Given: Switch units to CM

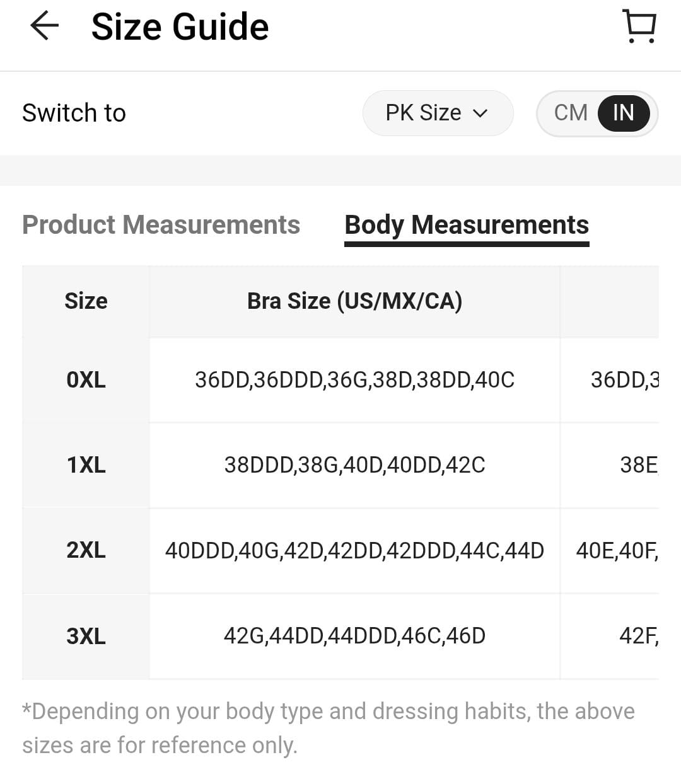Looking at the screenshot, I should [x=571, y=113].
